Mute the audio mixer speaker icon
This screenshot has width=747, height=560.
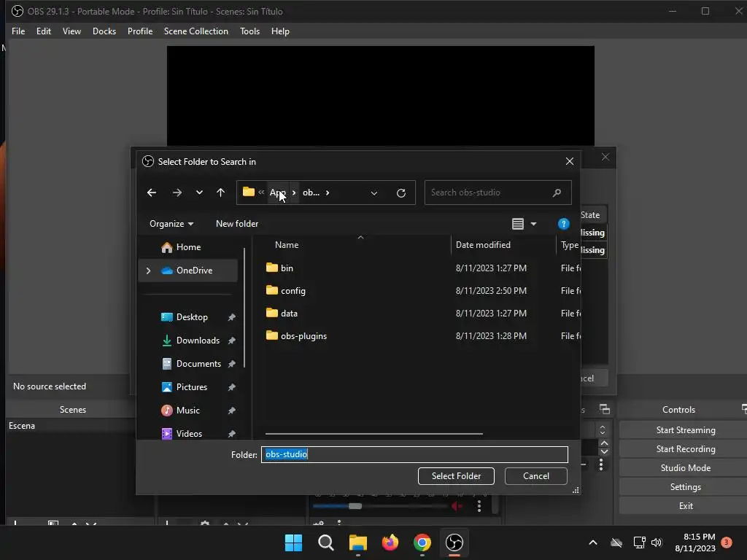click(x=457, y=506)
